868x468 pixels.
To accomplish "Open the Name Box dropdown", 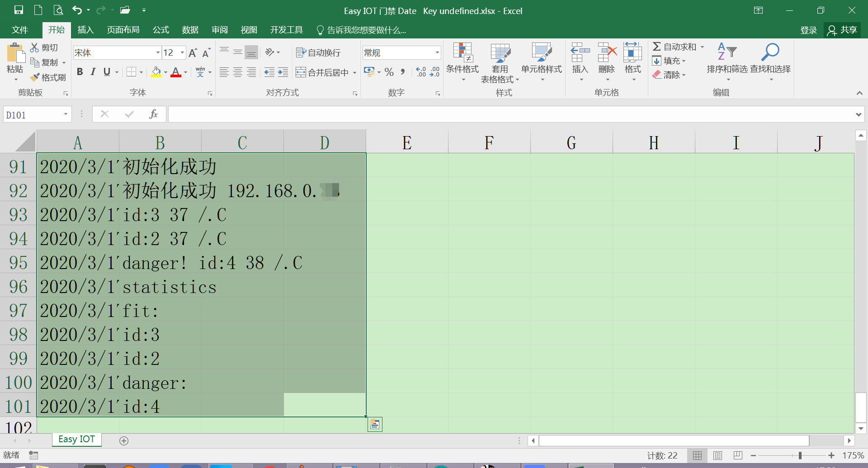I will tap(66, 114).
